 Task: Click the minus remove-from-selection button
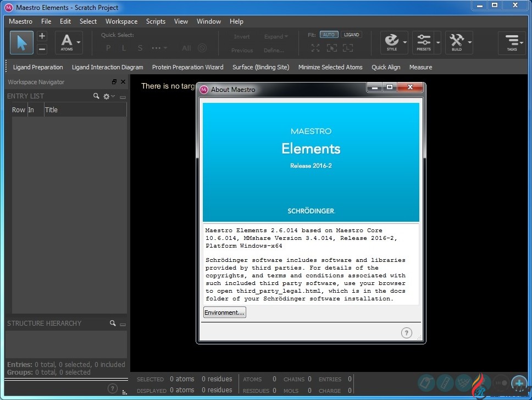[42, 49]
